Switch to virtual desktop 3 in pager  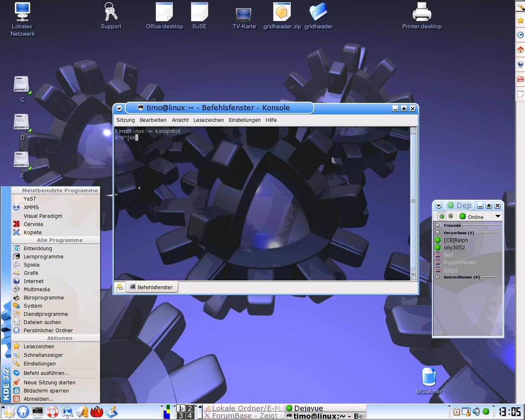181,415
